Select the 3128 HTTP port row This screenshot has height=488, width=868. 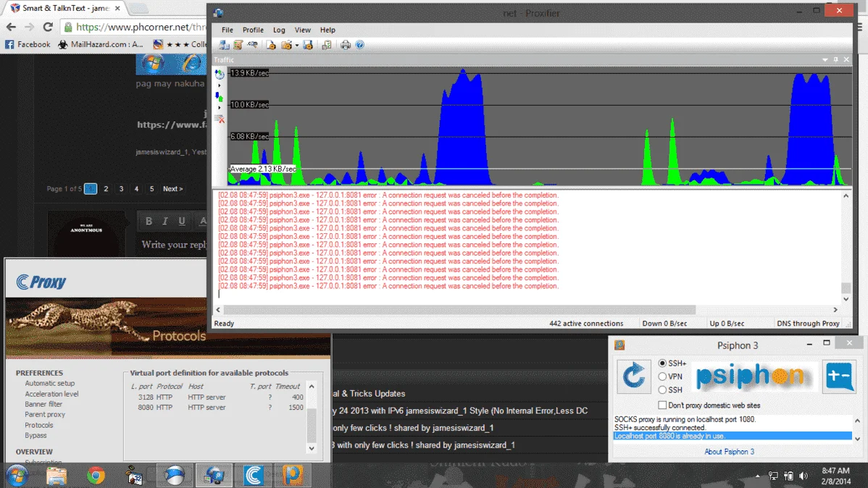(x=217, y=397)
